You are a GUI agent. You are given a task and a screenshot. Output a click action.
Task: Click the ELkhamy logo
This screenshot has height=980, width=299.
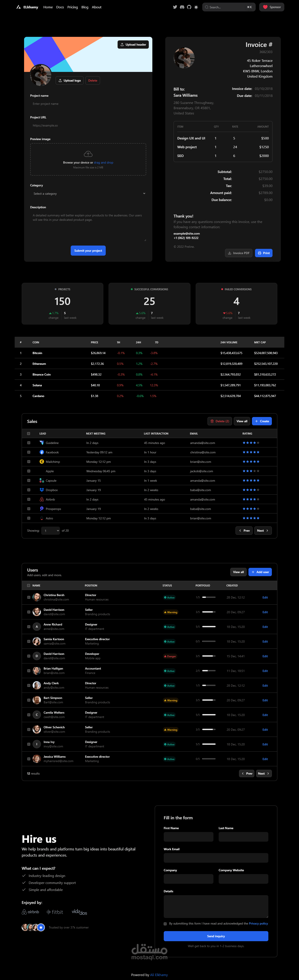click(27, 7)
